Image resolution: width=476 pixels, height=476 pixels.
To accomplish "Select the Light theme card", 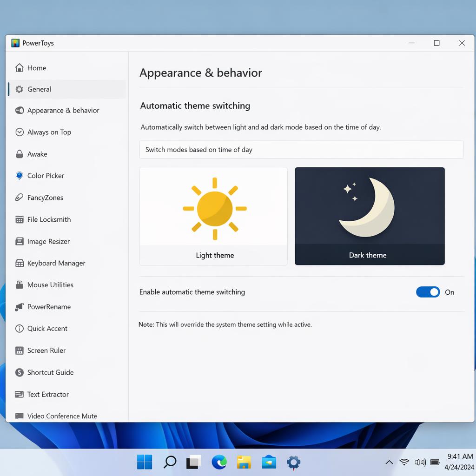I will tap(213, 216).
